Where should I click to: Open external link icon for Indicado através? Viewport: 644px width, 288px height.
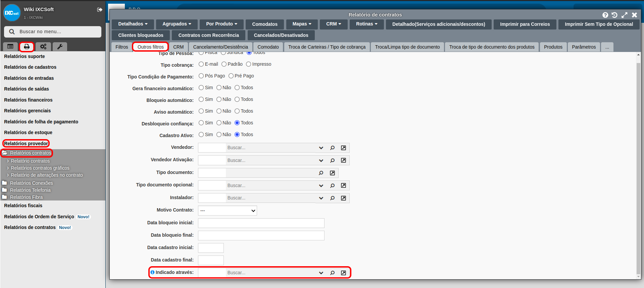(x=343, y=273)
